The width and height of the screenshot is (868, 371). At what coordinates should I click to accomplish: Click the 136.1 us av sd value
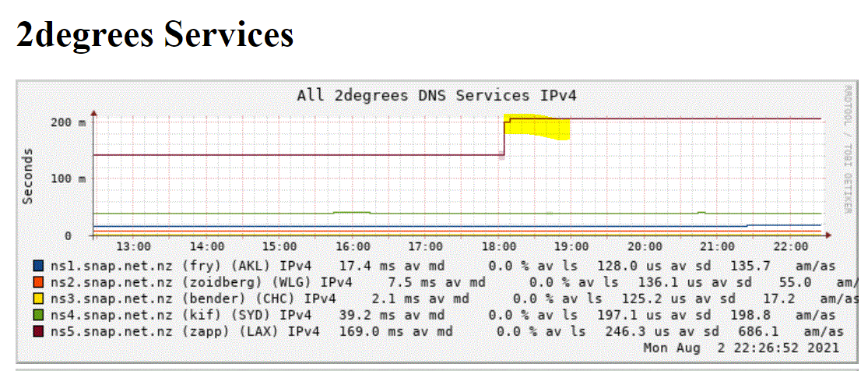pos(697,283)
